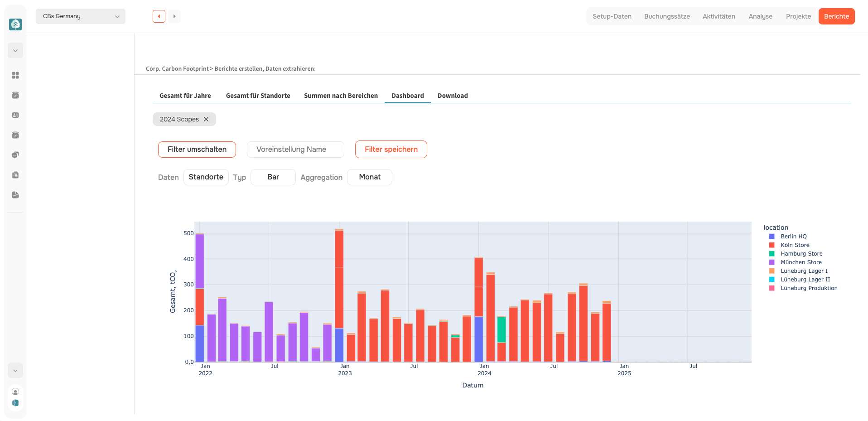
Task: Click the Voreinstellung Name input field
Action: click(295, 150)
